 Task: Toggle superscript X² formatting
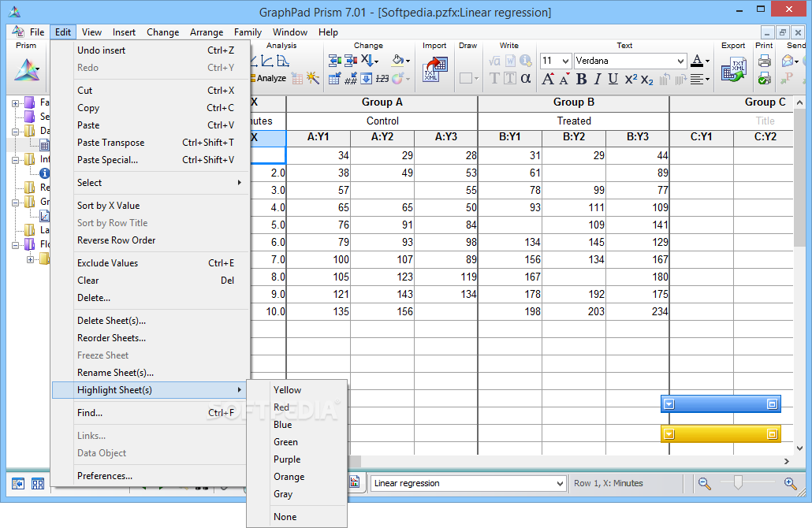(x=631, y=79)
